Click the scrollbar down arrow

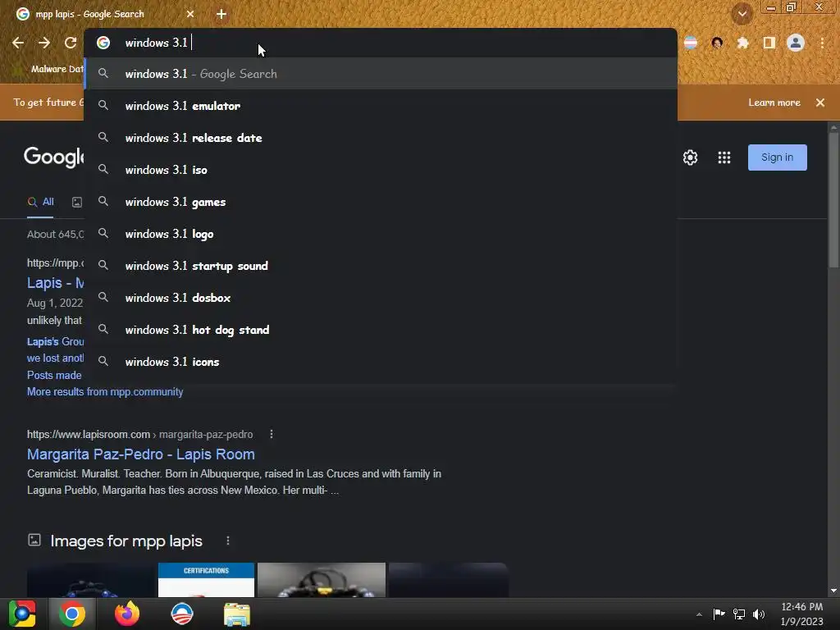click(833, 591)
